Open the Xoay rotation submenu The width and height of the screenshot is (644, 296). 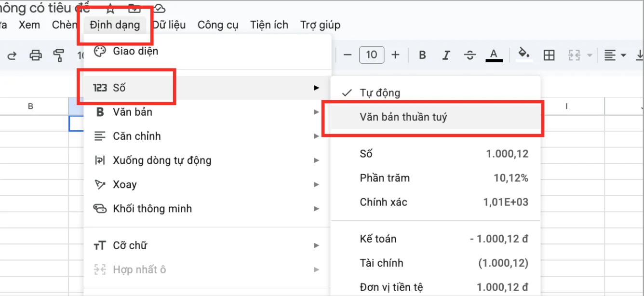pyautogui.click(x=207, y=184)
